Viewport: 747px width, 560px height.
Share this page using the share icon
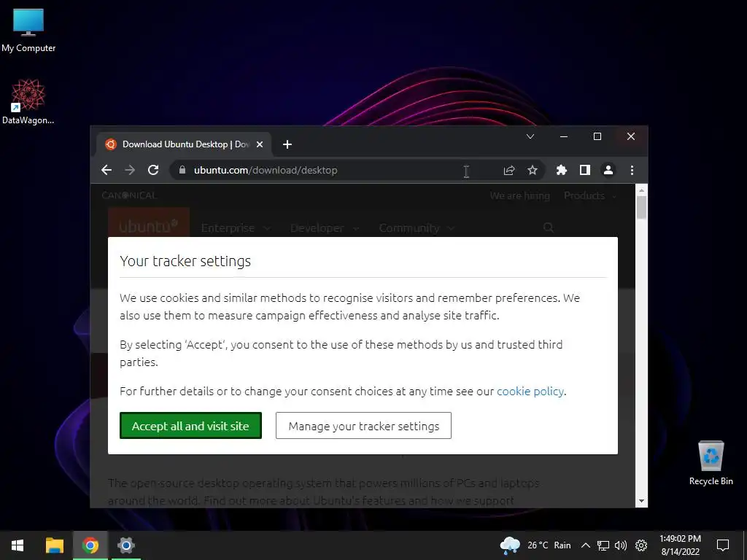pos(508,170)
